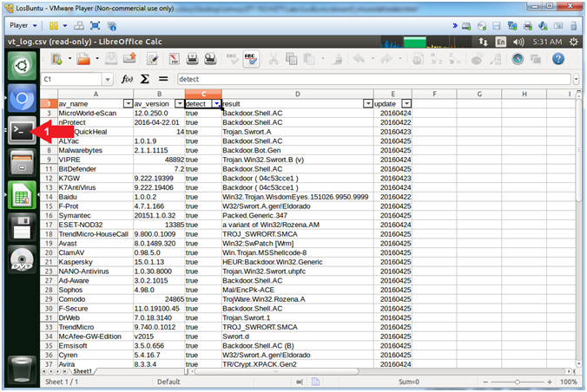Click the Sum sigma icon
This screenshot has width=587, height=392.
pyautogui.click(x=145, y=79)
